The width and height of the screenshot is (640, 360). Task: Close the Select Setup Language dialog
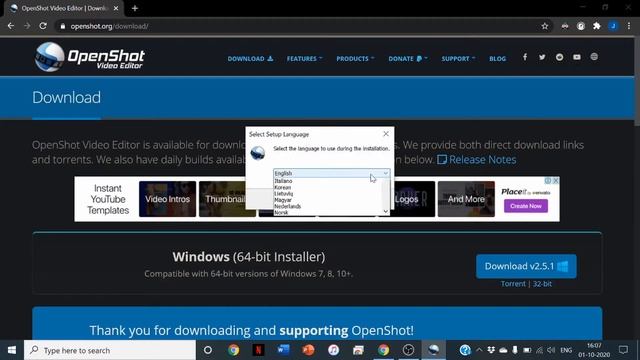[x=386, y=134]
